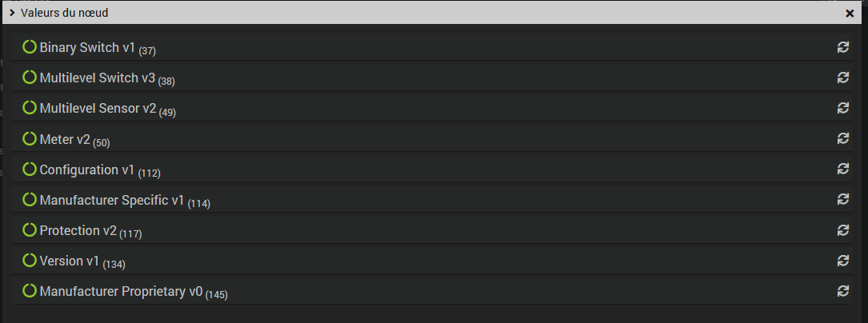This screenshot has width=868, height=323.
Task: Click the Protection v2 green circle icon
Action: (x=30, y=229)
